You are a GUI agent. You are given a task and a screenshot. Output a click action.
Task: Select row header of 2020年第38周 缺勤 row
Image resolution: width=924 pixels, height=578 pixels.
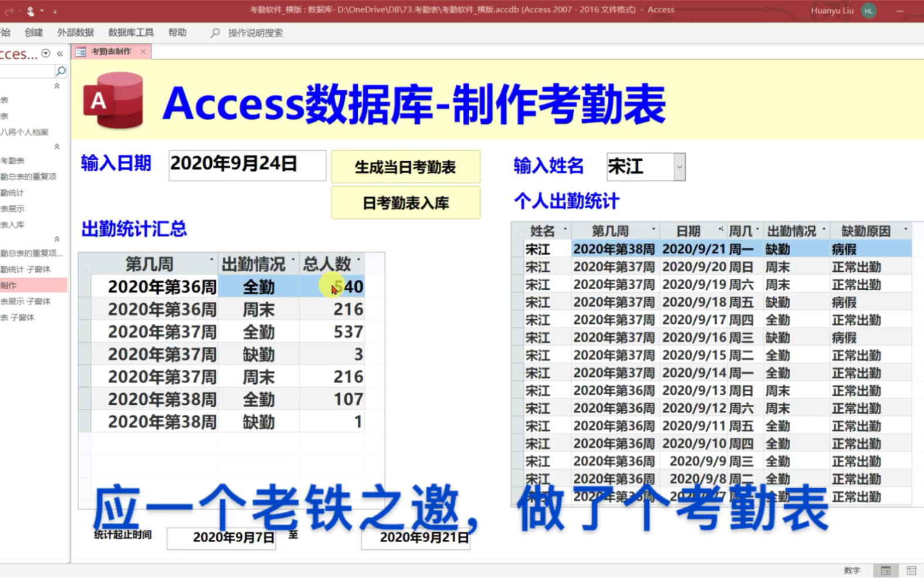(85, 422)
